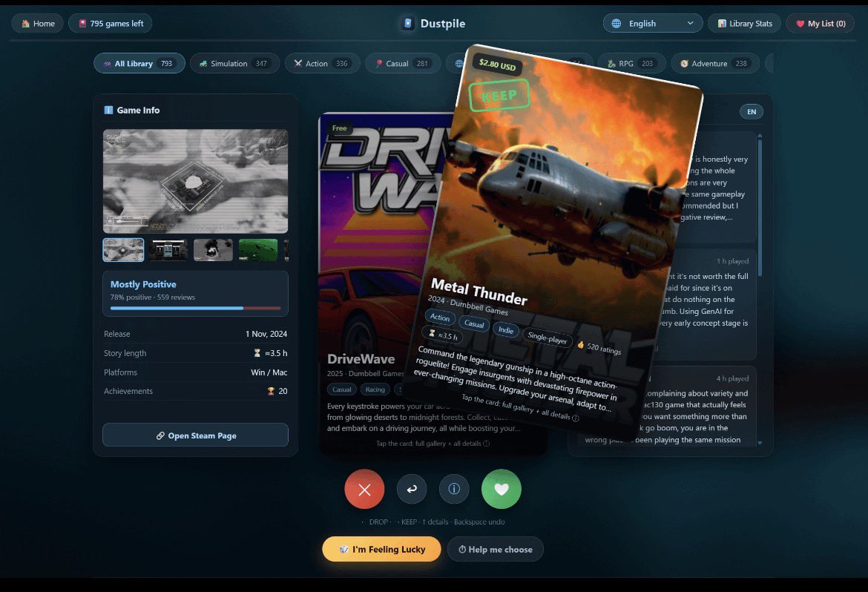Viewport: 868px width, 592px height.
Task: Select the Simulation category tab
Action: coord(234,63)
